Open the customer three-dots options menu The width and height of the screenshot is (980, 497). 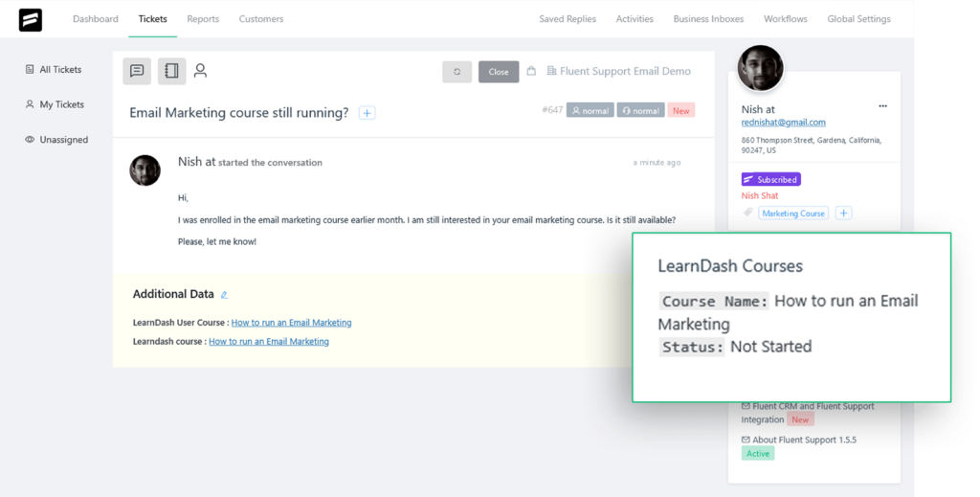tap(882, 106)
